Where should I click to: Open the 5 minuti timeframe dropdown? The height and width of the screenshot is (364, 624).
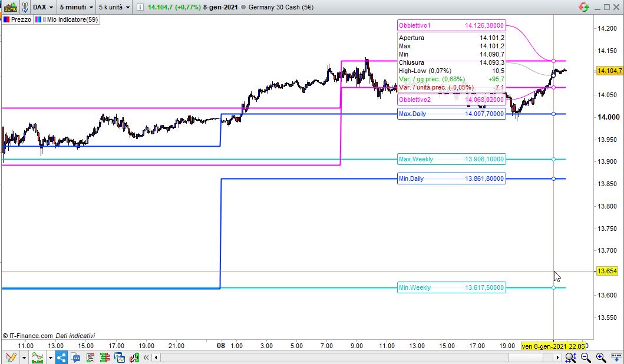click(77, 7)
